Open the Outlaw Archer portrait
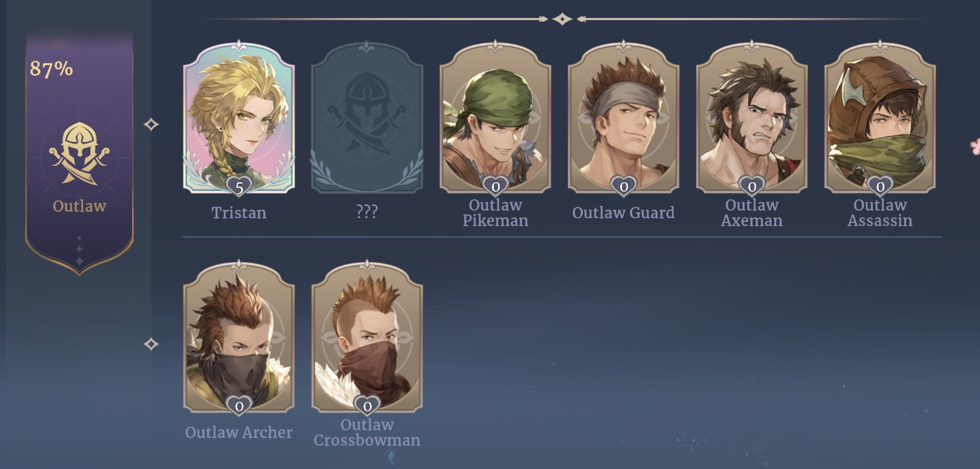Screen dimensions: 980x469 [x=239, y=337]
